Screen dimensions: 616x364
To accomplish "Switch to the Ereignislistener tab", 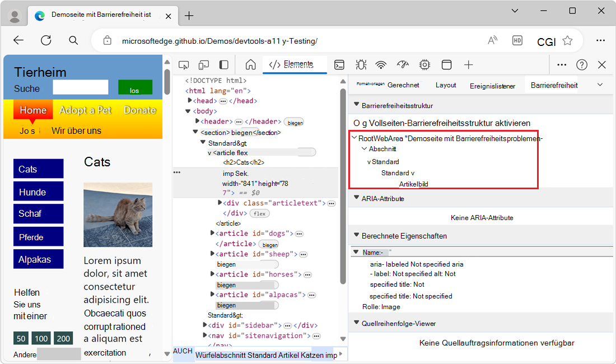I will coord(492,86).
